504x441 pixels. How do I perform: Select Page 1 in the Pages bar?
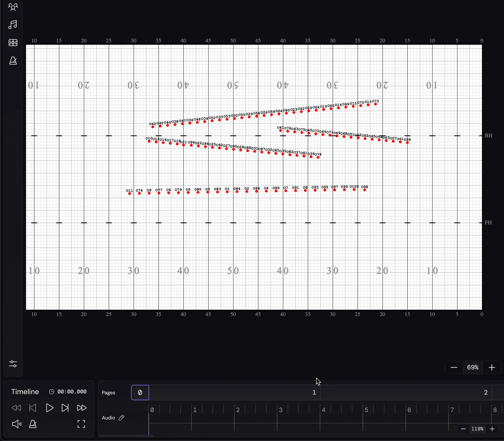[x=314, y=392]
